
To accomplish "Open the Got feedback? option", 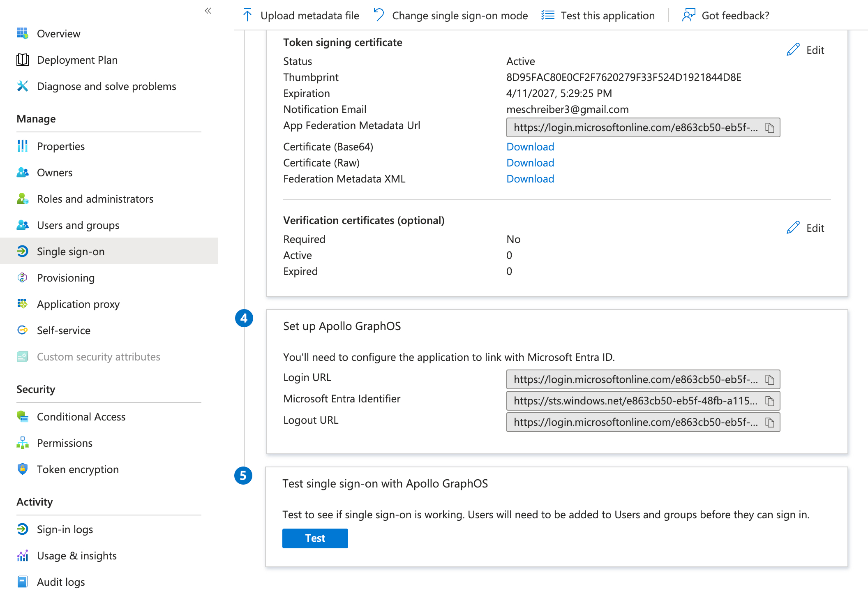I will click(726, 16).
